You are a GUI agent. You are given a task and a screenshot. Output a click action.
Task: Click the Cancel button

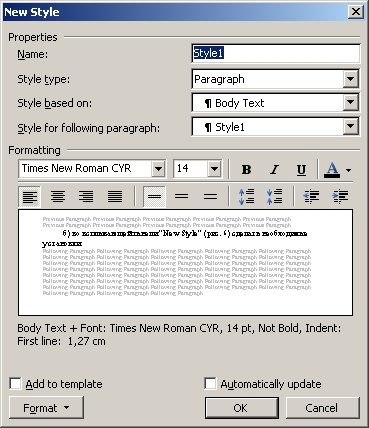(323, 408)
